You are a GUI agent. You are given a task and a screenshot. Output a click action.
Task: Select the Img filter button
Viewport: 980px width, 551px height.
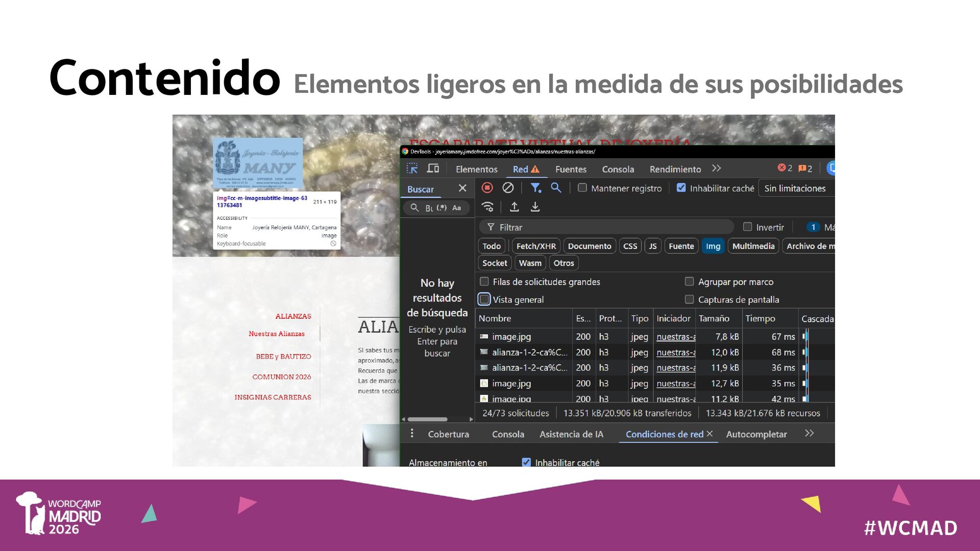pos(713,246)
